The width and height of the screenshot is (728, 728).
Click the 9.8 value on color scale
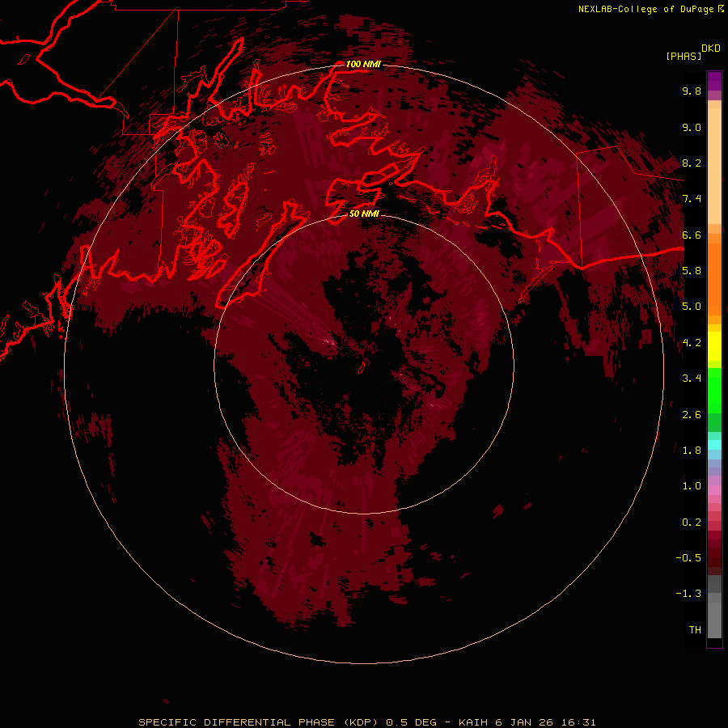click(692, 91)
